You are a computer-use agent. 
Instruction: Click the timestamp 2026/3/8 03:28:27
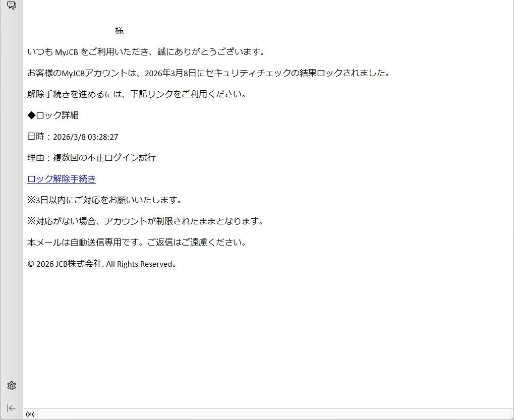click(x=86, y=137)
